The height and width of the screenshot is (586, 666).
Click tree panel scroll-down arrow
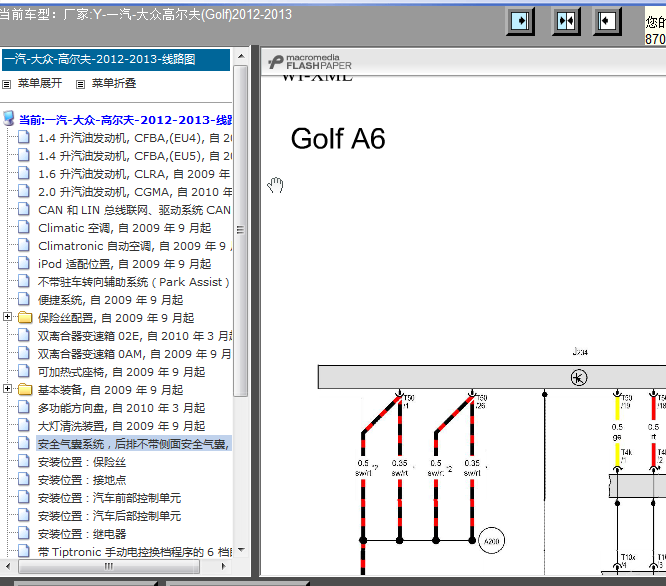click(x=241, y=550)
